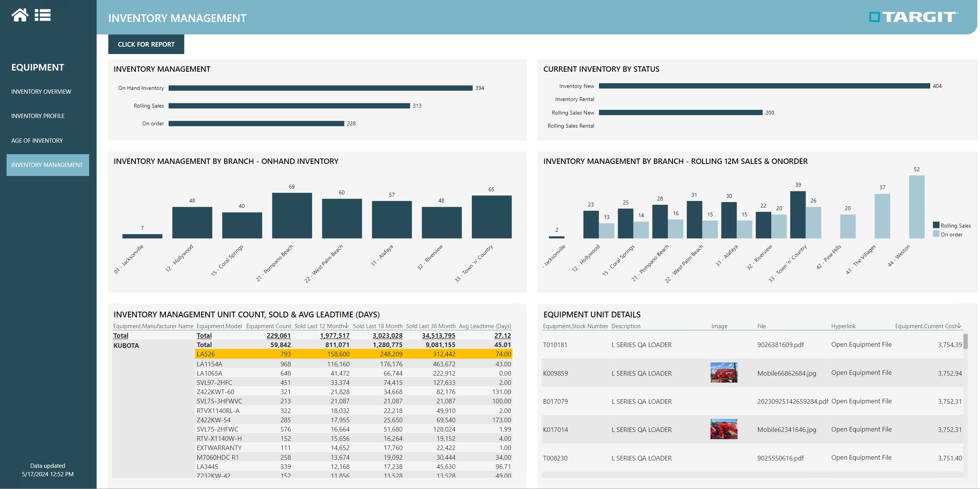The width and height of the screenshot is (980, 489).
Task: Open the K017014 red tractor thumbnail
Action: 725,429
